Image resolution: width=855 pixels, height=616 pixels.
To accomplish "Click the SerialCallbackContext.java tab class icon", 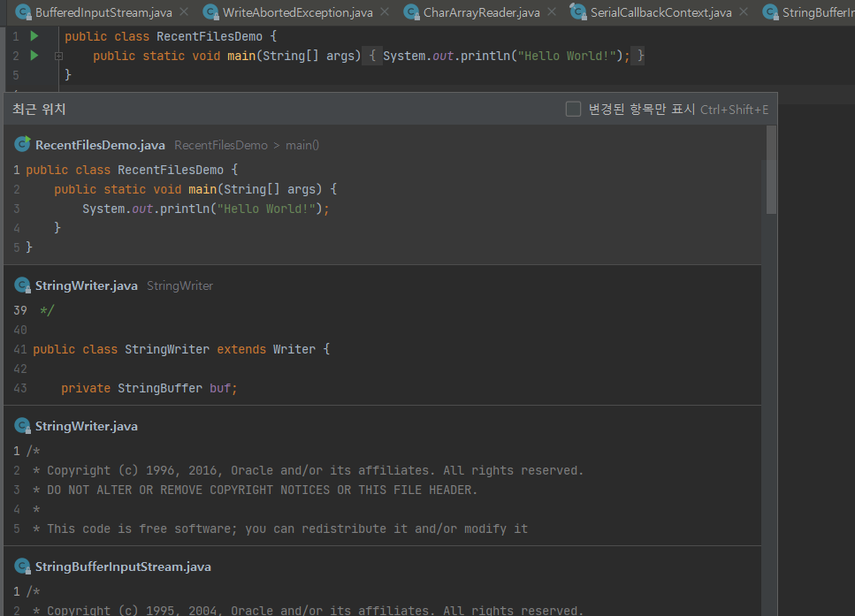I will (x=578, y=12).
